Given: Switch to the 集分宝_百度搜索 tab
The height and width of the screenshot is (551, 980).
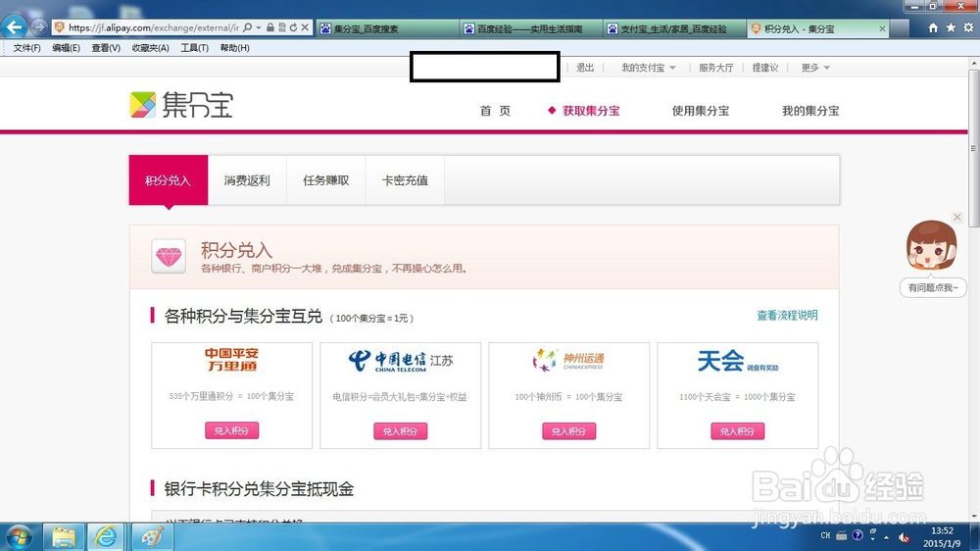Looking at the screenshot, I should tap(387, 28).
